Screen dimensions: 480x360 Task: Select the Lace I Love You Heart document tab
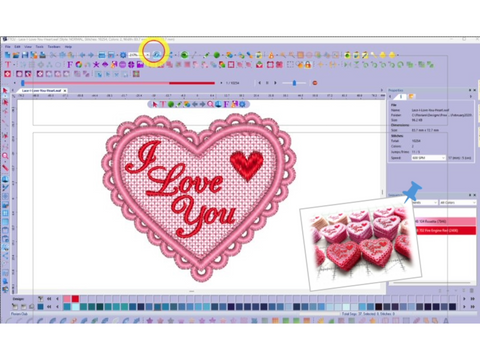coord(41,90)
